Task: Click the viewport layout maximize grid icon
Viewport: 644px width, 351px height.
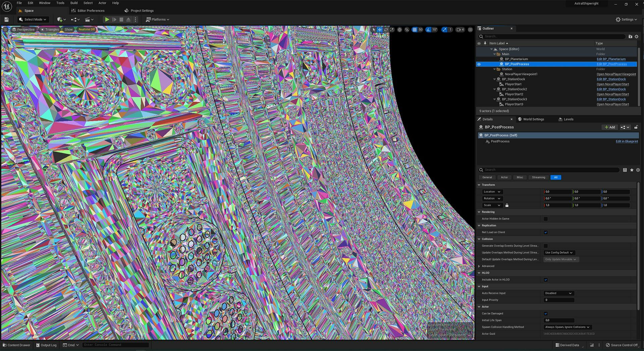Action: 470,30
